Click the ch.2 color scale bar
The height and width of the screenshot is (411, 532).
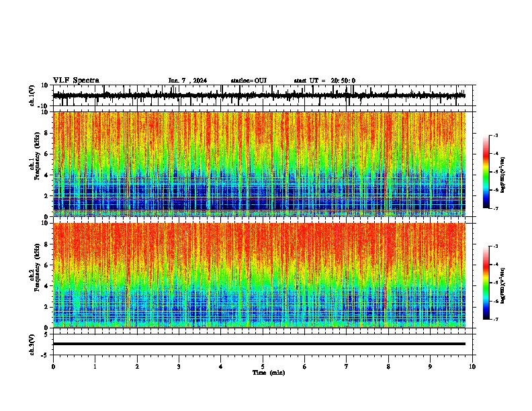pyautogui.click(x=486, y=283)
